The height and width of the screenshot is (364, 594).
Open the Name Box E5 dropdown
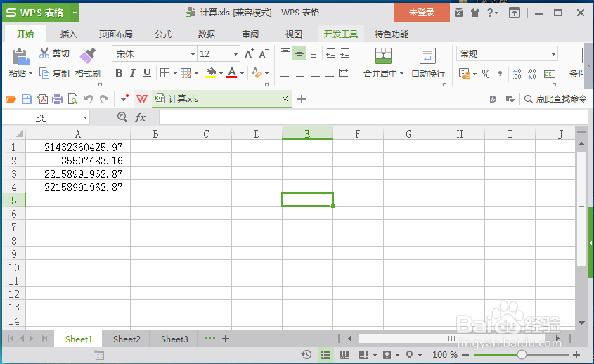coord(85,118)
